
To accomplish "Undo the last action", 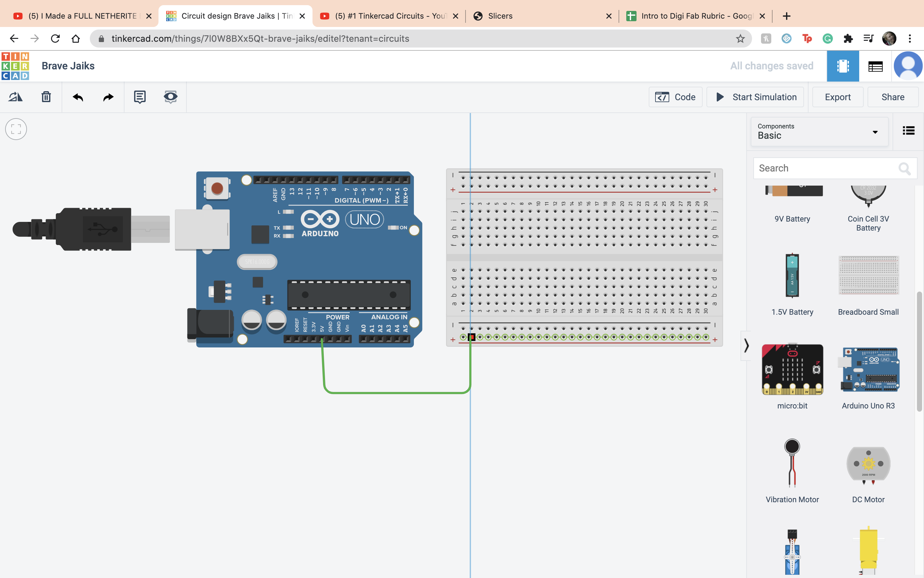I will [78, 97].
